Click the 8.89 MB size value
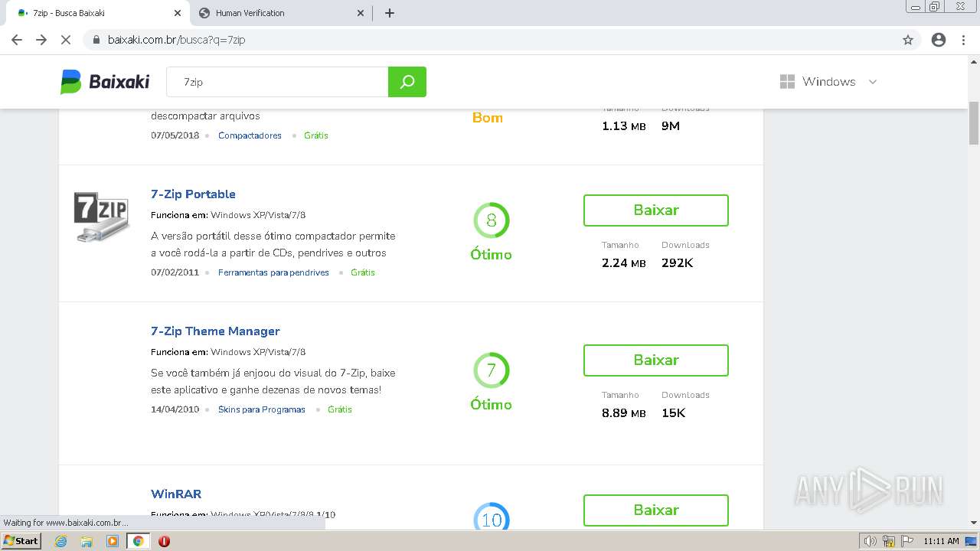 (624, 413)
